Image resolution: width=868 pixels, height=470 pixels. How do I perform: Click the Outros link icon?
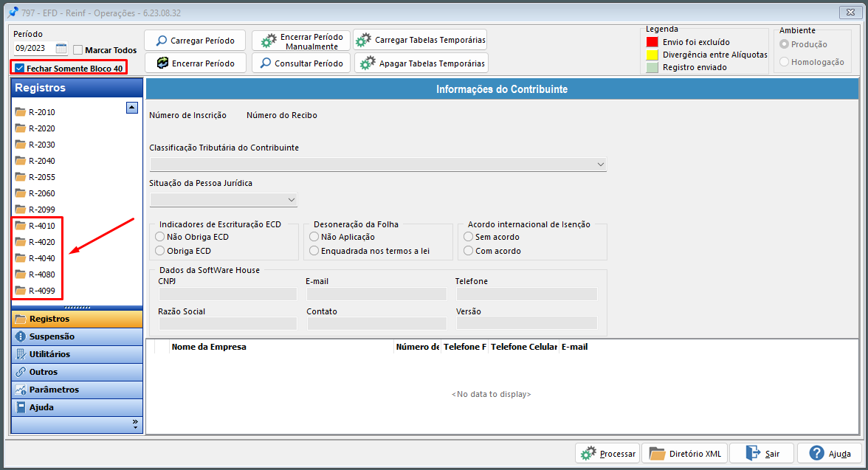pyautogui.click(x=21, y=372)
